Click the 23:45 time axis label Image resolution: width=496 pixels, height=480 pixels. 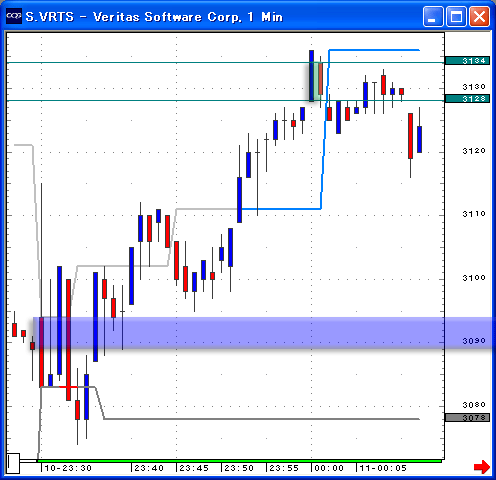[x=194, y=468]
